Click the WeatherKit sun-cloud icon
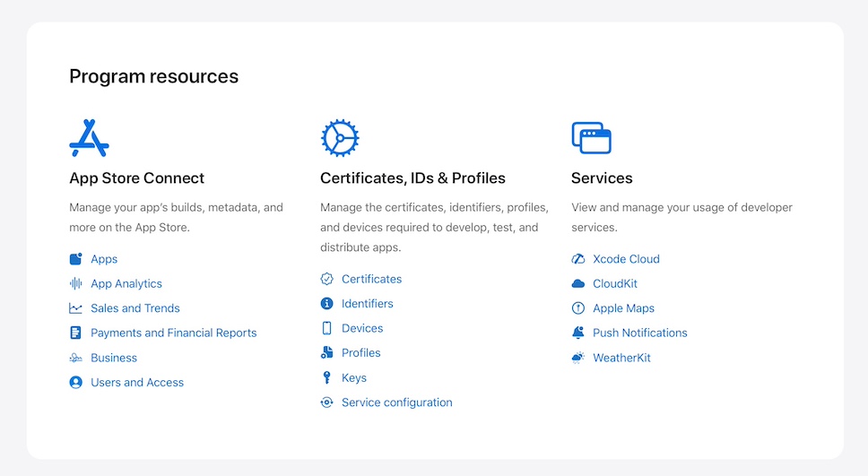 pos(578,358)
